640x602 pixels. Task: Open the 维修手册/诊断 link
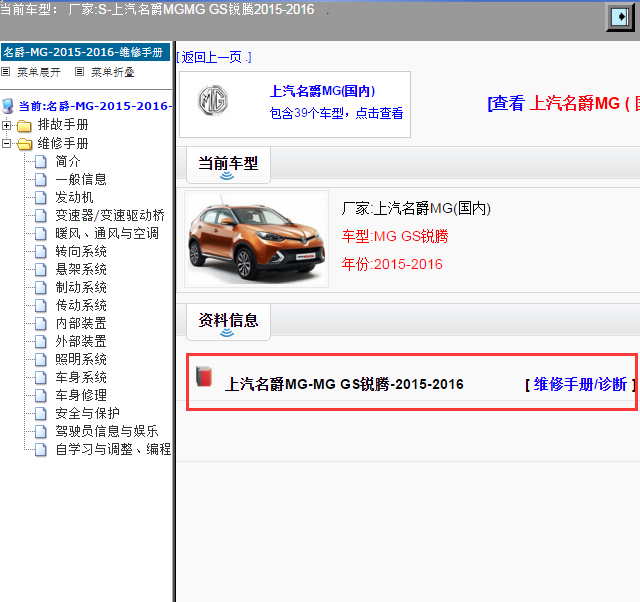[580, 384]
